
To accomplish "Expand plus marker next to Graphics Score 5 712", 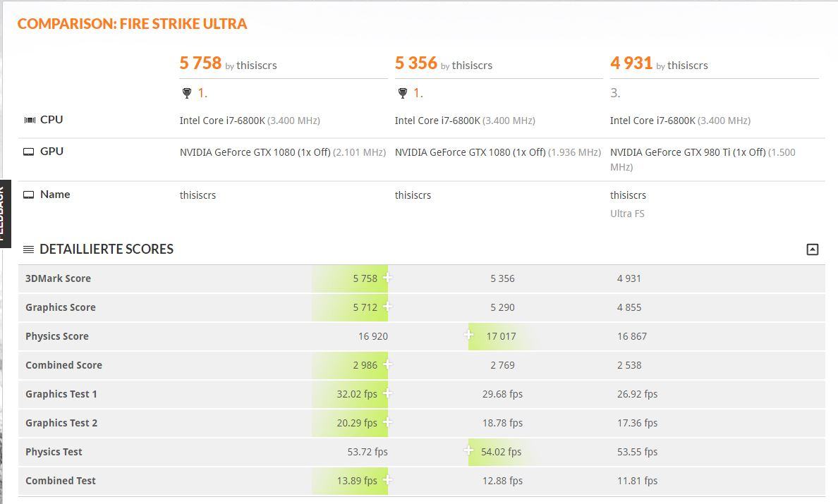I will point(388,307).
